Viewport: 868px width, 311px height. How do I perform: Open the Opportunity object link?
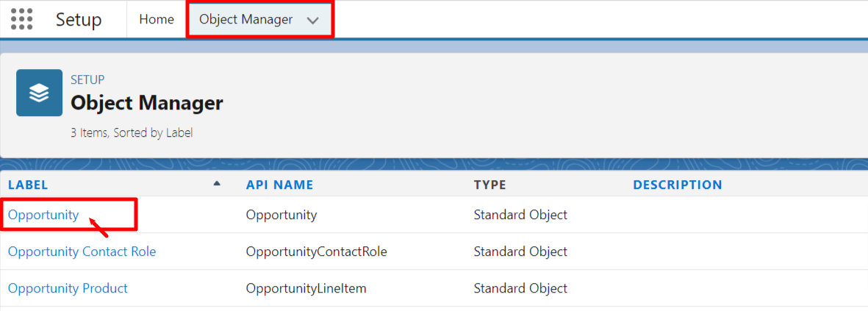43,215
